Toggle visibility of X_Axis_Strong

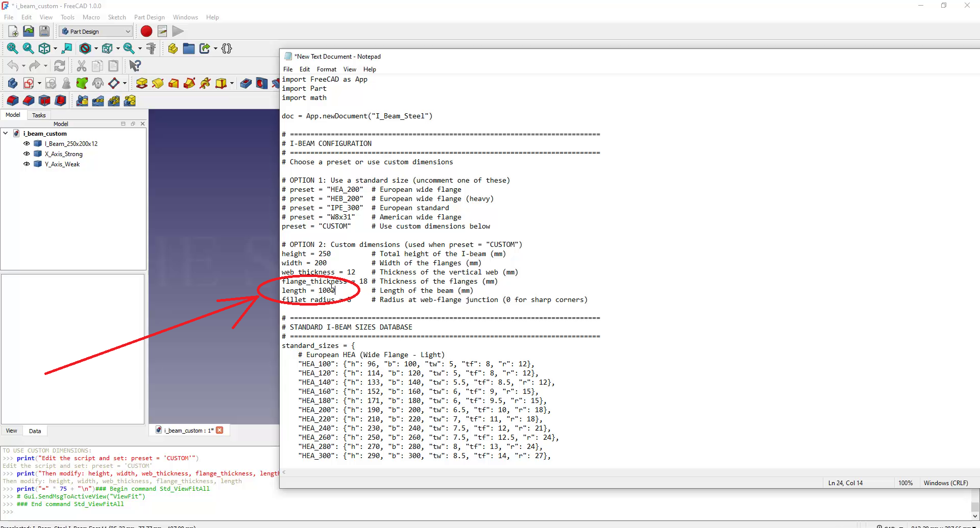27,154
